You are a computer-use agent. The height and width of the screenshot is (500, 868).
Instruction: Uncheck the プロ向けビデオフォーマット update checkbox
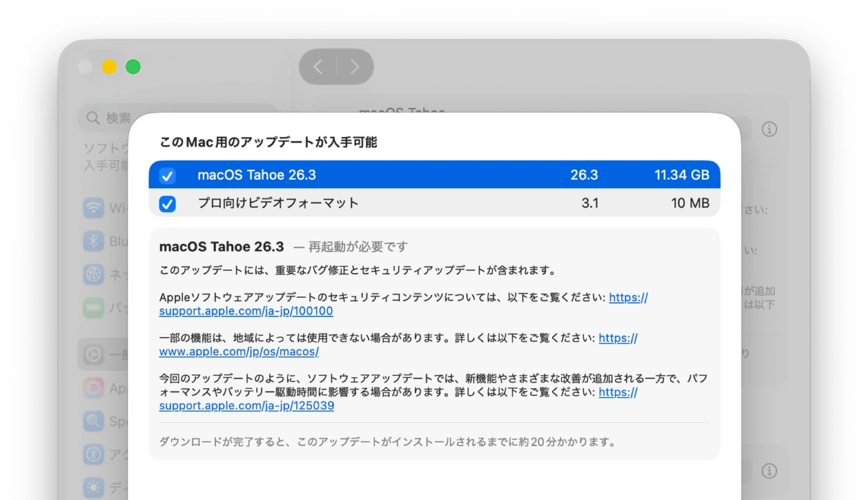[x=167, y=204]
